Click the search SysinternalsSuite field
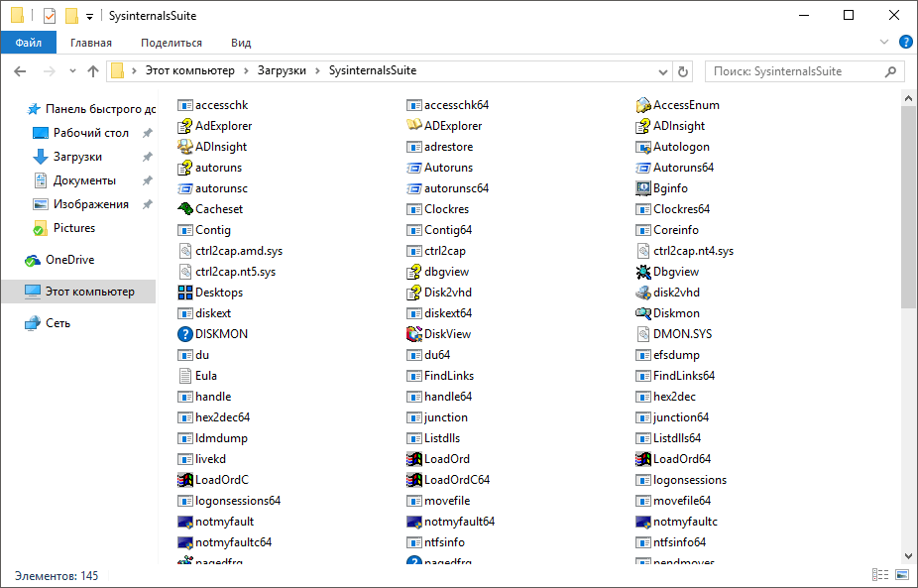Screen dimensions: 918x588 pyautogui.click(x=804, y=71)
